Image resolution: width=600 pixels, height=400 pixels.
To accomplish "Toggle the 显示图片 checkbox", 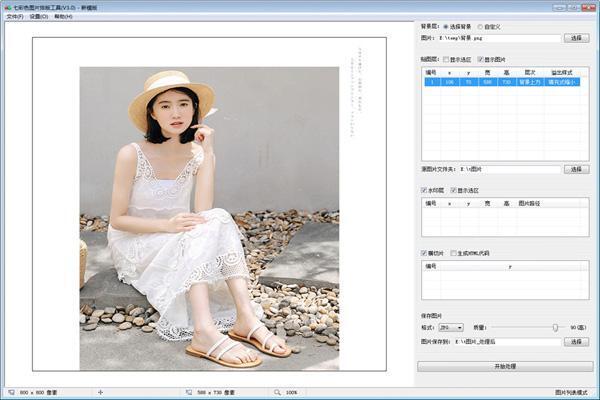I will pos(481,59).
